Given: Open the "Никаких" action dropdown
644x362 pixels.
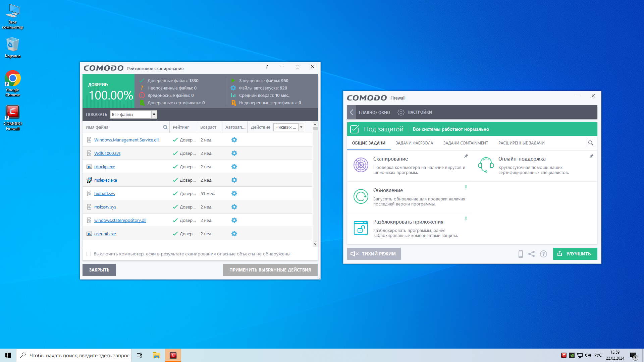Looking at the screenshot, I should [x=301, y=127].
